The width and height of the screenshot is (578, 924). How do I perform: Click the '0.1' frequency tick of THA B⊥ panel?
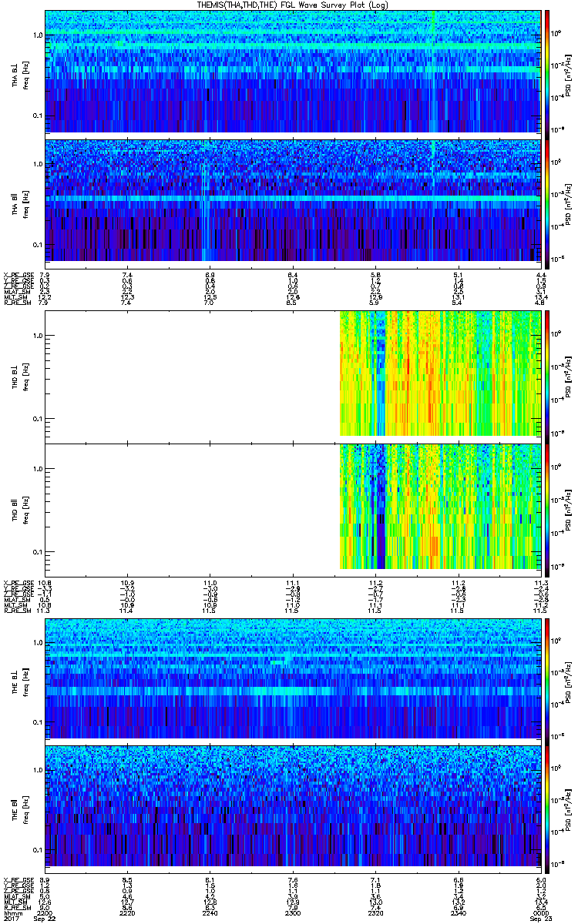point(38,115)
